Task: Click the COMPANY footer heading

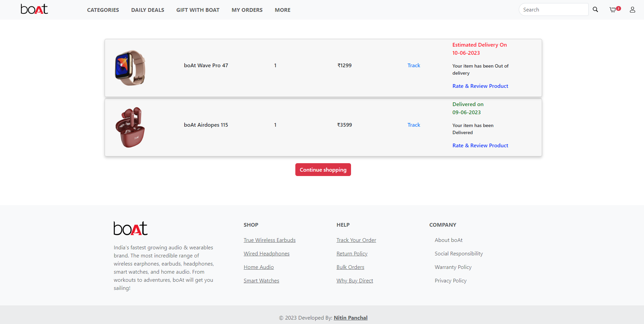Action: (443, 225)
